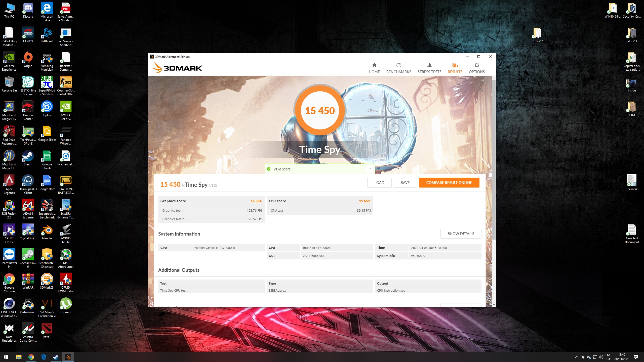Expand System information with Show Details
644x362 pixels.
click(461, 234)
